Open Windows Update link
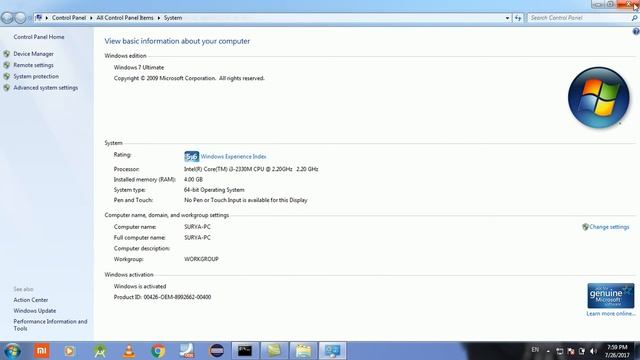Viewport: 640px width, 360px height. [35, 311]
